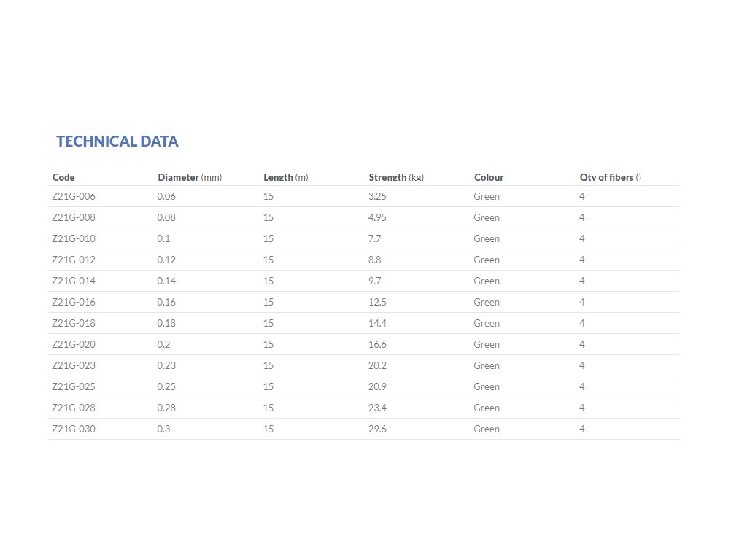Click the Colour column header
This screenshot has width=747, height=560.
489,177
